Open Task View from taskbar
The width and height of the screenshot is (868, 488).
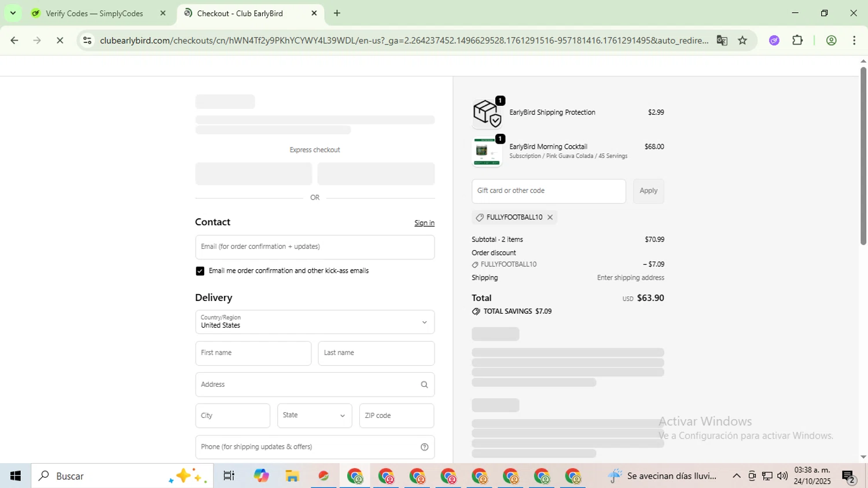[229, 476]
